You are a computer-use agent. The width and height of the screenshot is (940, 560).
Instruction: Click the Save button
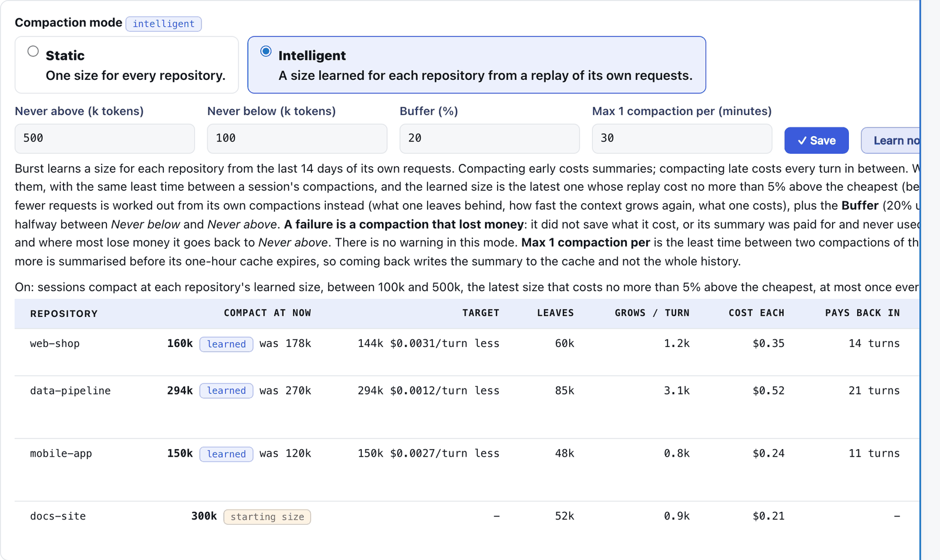click(817, 140)
